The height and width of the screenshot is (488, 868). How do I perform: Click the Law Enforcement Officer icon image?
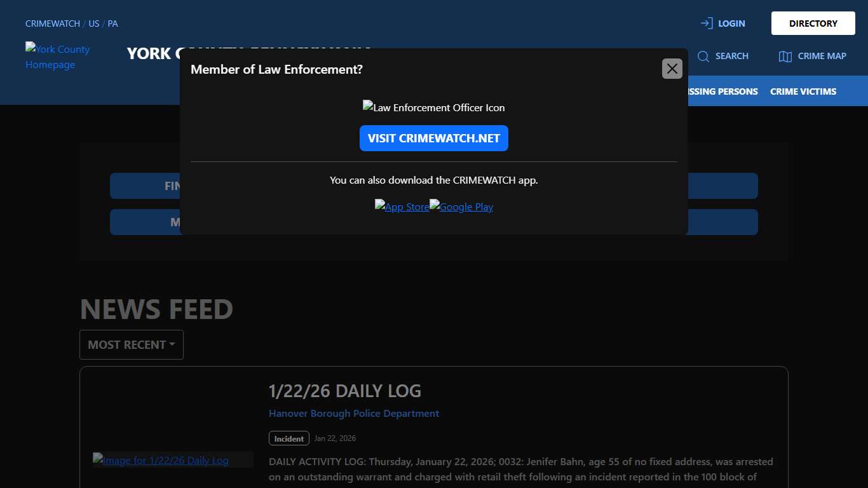pos(433,107)
